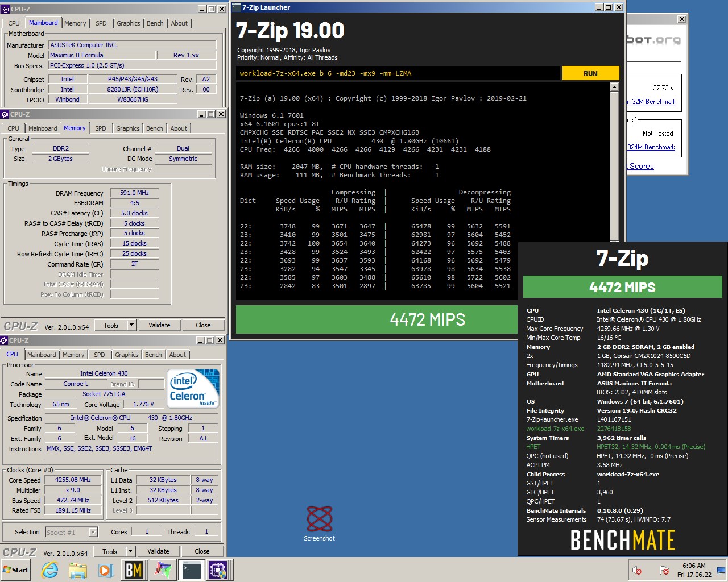Click the Manufacturer field ASUSTeK Computer INC.
This screenshot has height=582, width=728.
coord(132,45)
